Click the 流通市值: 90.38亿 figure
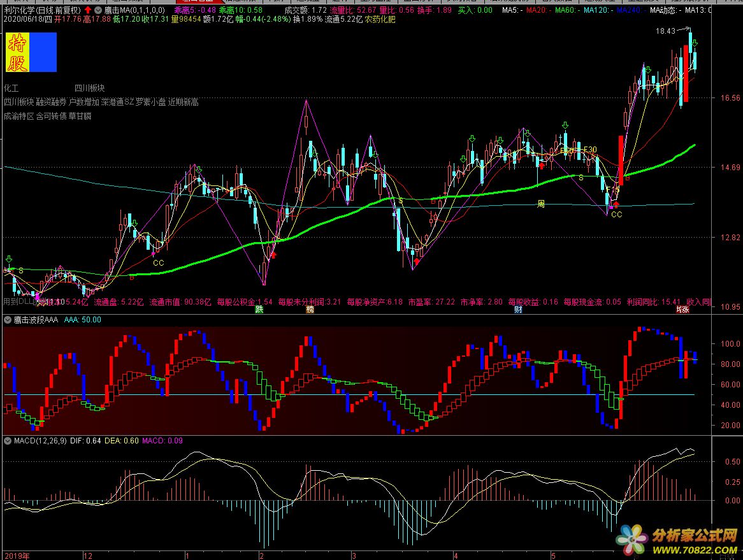Image resolution: width=743 pixels, height=560 pixels. 180,302
